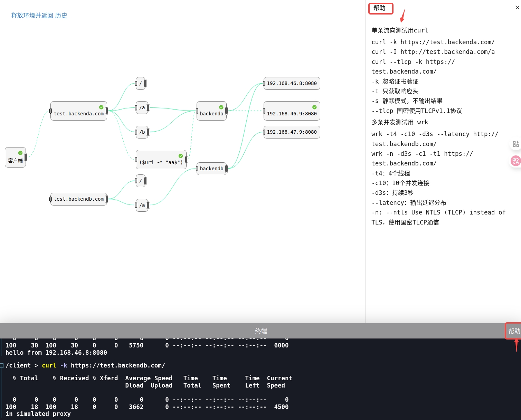This screenshot has height=420, width=521.
Task: Click the grid-plus floating icon on right edge
Action: (515, 144)
